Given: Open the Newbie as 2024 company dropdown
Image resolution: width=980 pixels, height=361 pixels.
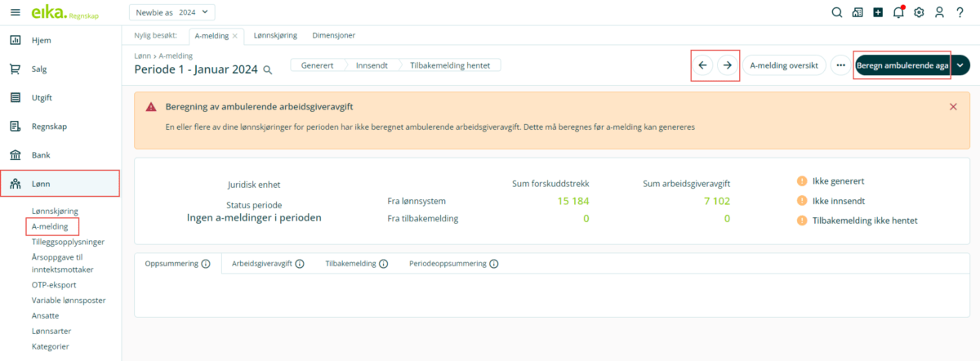Looking at the screenshot, I should pos(171,12).
